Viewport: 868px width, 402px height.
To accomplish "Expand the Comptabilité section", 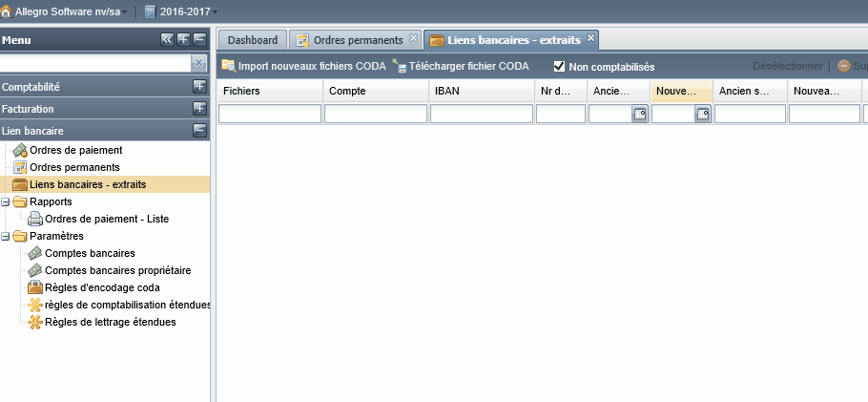I will point(199,87).
